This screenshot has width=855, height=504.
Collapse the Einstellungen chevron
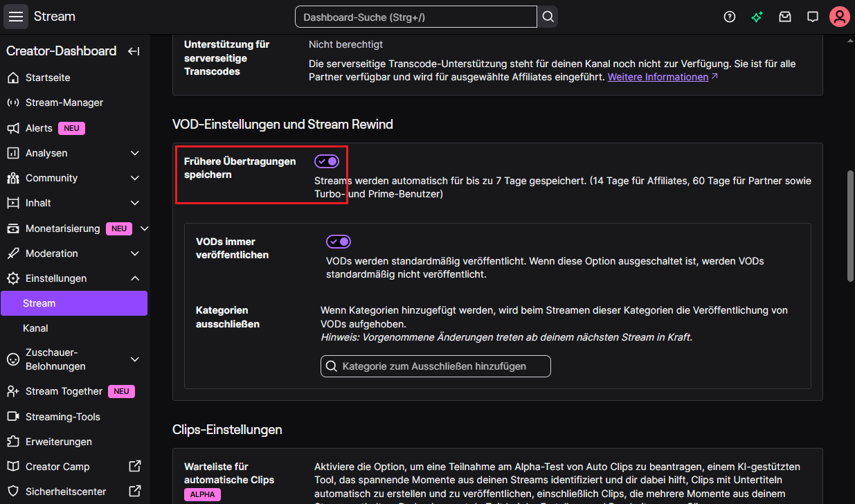pyautogui.click(x=135, y=278)
